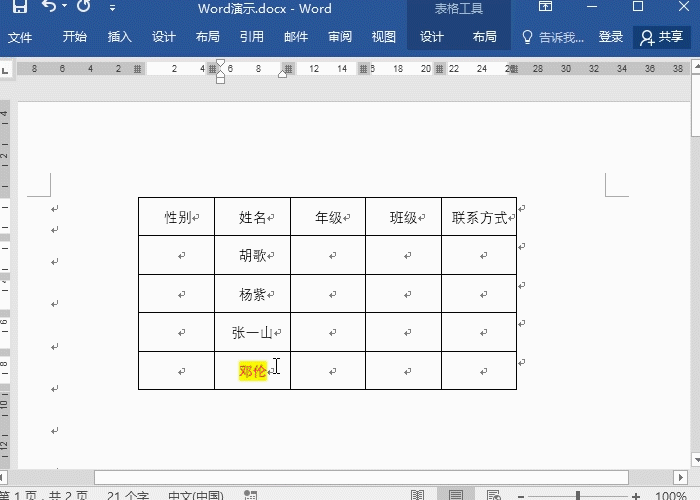Screen dimensions: 700x500
Task: Click the empty 年级 cell in 杨紫's row
Action: tap(328, 294)
